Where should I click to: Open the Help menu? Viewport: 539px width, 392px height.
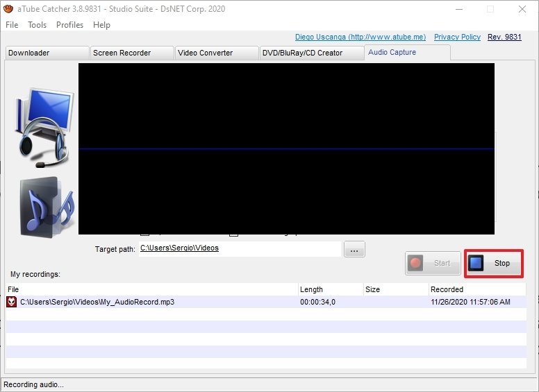[x=101, y=25]
